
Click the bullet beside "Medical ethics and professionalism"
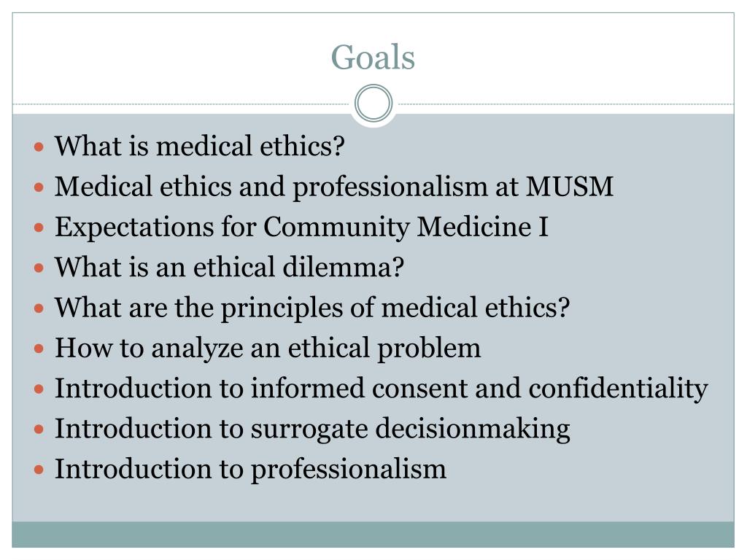click(x=40, y=188)
